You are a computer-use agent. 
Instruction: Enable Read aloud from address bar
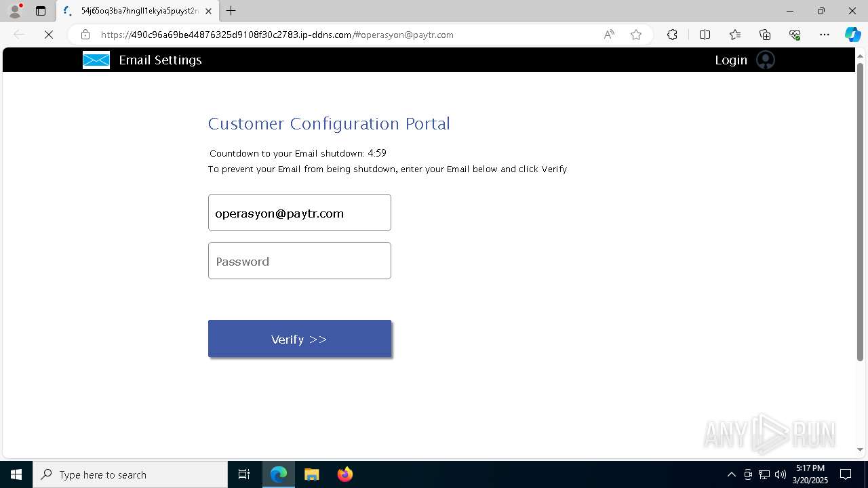coord(609,35)
